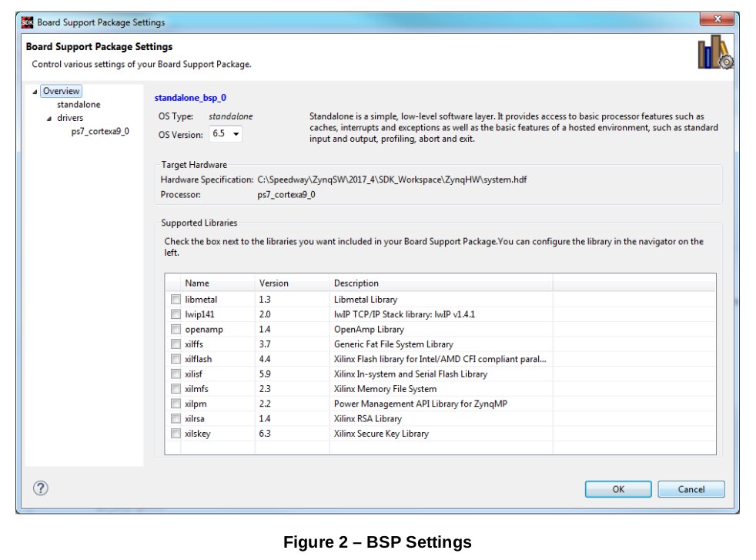The height and width of the screenshot is (560, 756).
Task: Toggle the xilrsa library checkbox
Action: (176, 419)
